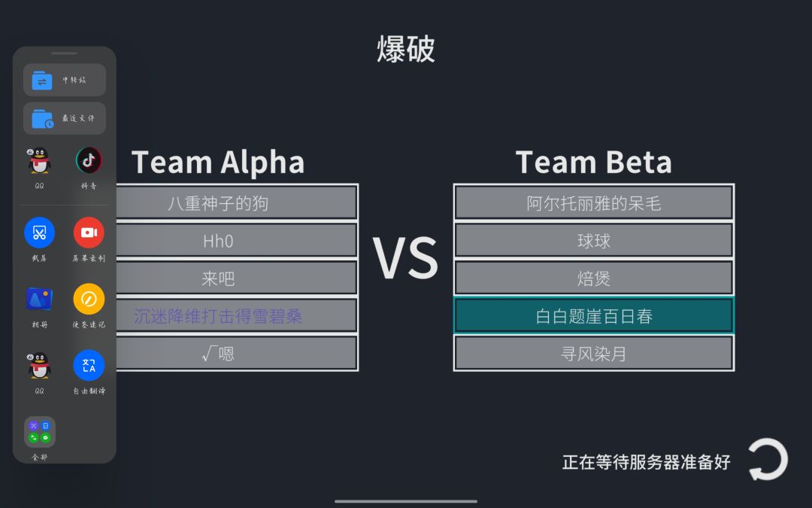Open the 相册 gallery icon
This screenshot has height=508, width=812.
tap(39, 299)
